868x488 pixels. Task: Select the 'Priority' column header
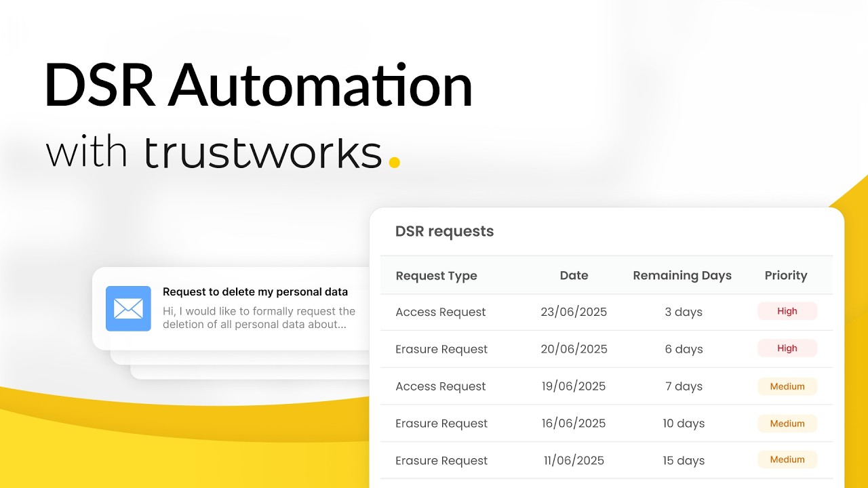click(786, 275)
